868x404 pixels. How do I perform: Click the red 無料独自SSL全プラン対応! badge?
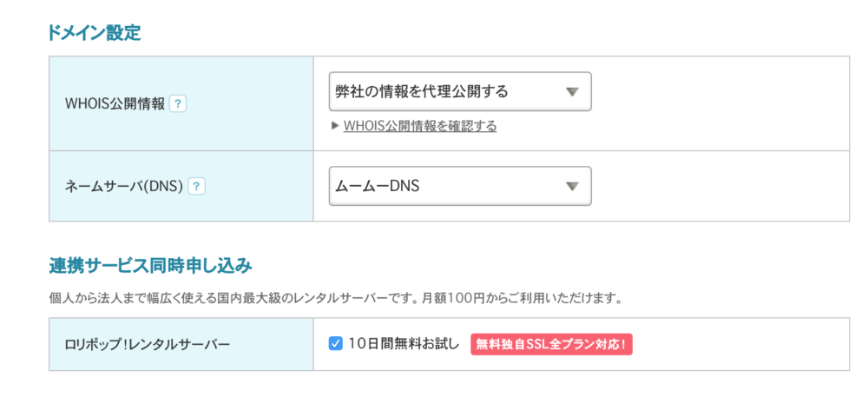[x=551, y=344]
